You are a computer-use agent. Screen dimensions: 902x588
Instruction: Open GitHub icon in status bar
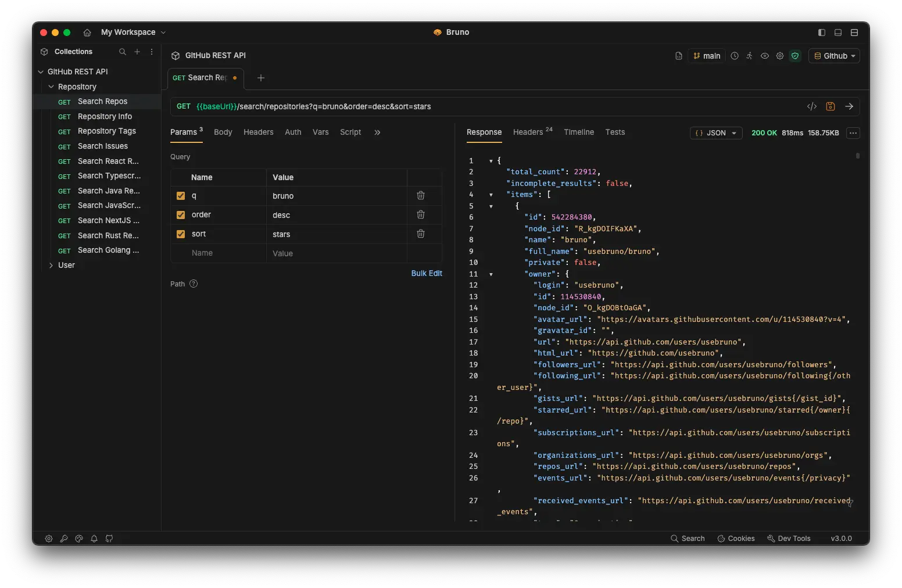(109, 539)
